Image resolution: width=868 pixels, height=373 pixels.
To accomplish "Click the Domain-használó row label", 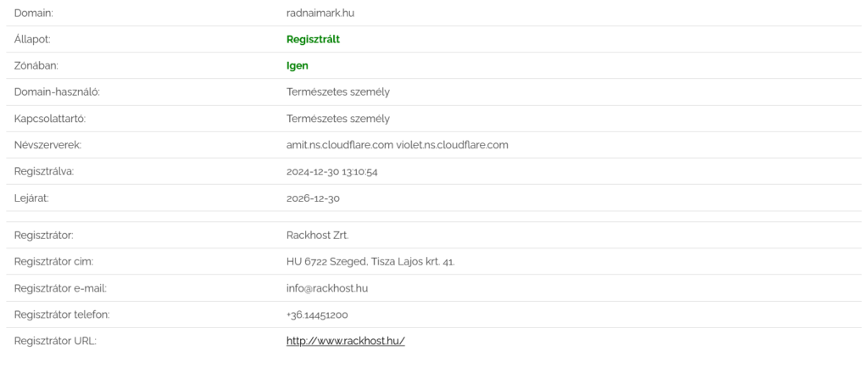I will pyautogui.click(x=58, y=92).
